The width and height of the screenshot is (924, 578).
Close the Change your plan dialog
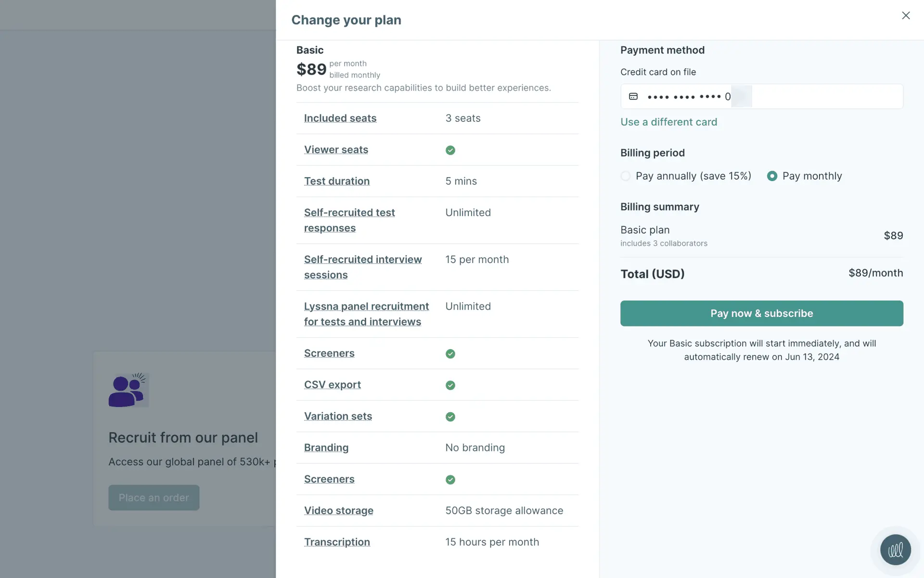(x=905, y=15)
